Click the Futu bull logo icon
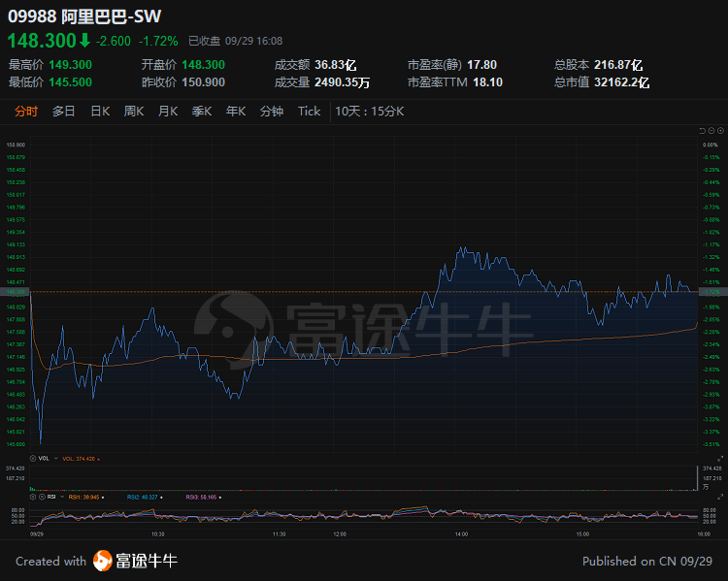Screen dimensions: 728x581 (x=102, y=561)
